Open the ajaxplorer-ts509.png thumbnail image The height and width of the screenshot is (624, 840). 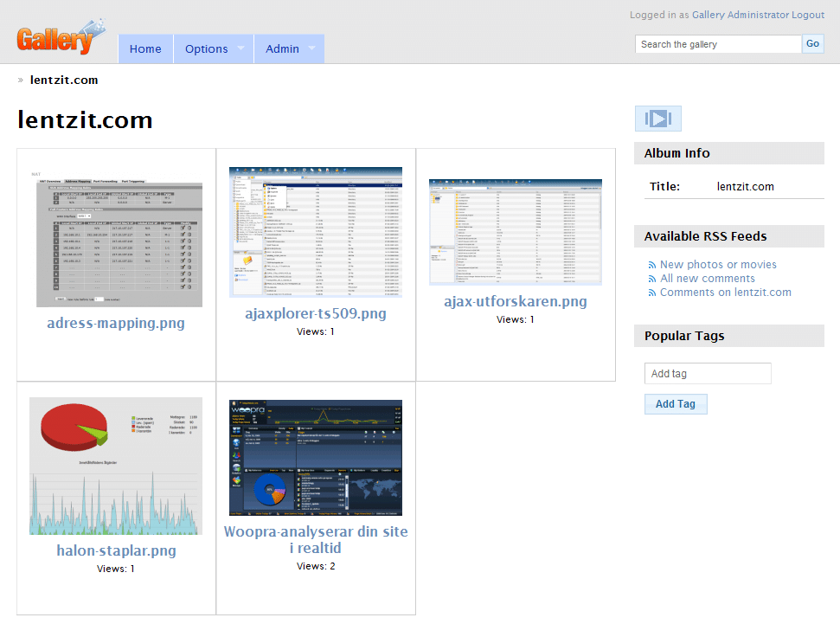click(316, 232)
